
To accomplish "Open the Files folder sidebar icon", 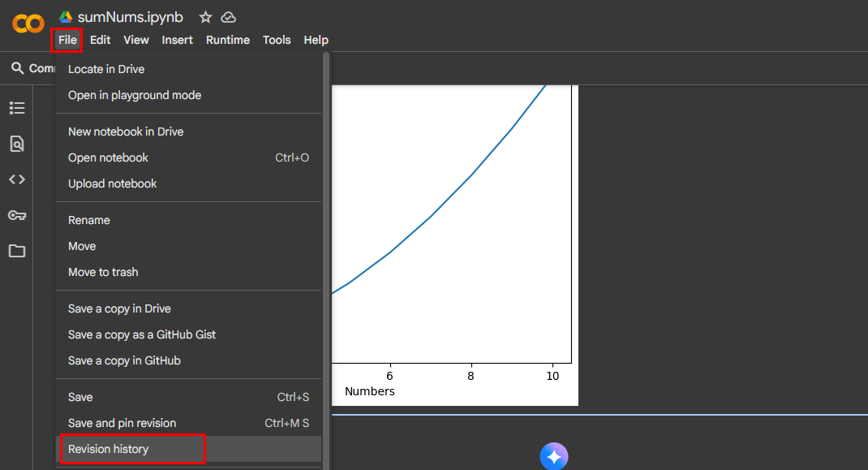I will pyautogui.click(x=17, y=251).
